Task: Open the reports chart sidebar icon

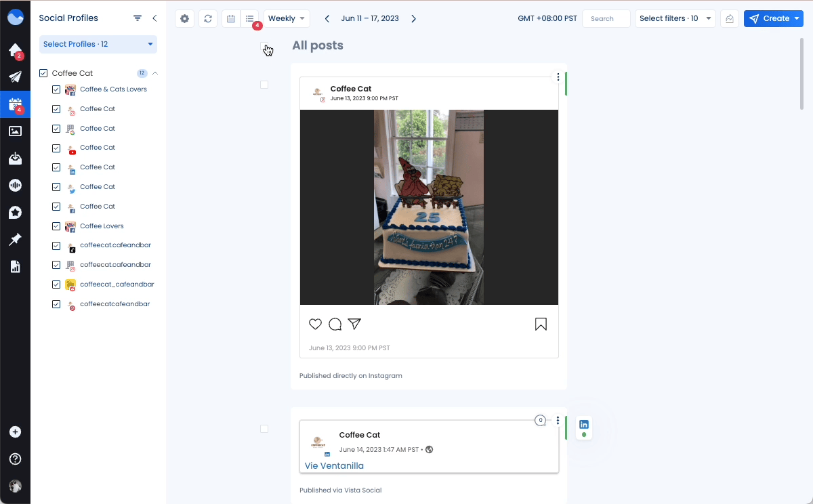Action: 15,267
